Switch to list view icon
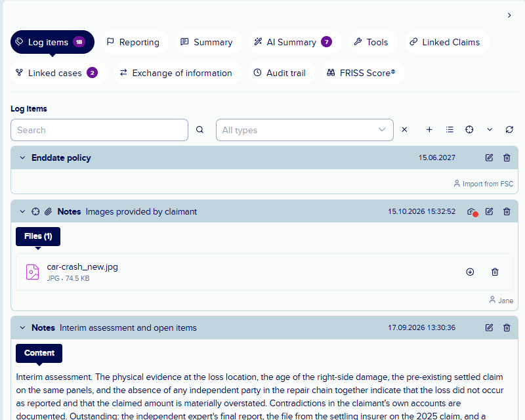Screen dimensions: 525x420 point(450,130)
